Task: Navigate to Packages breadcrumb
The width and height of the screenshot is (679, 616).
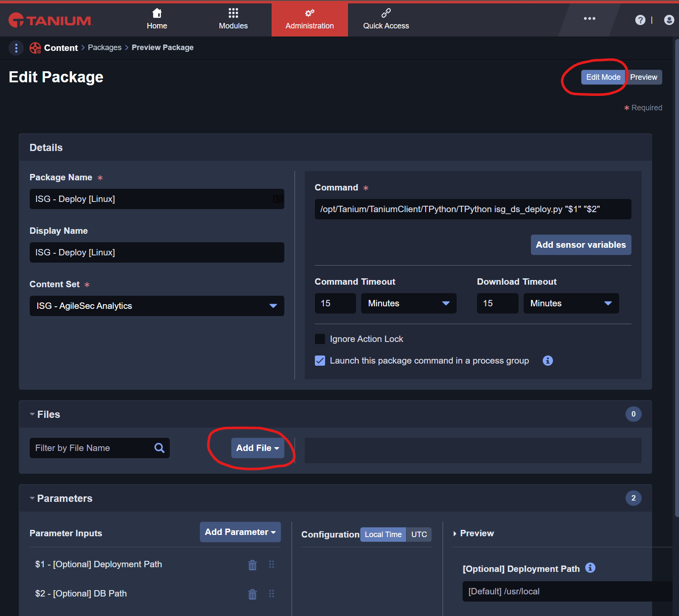Action: pyautogui.click(x=105, y=48)
